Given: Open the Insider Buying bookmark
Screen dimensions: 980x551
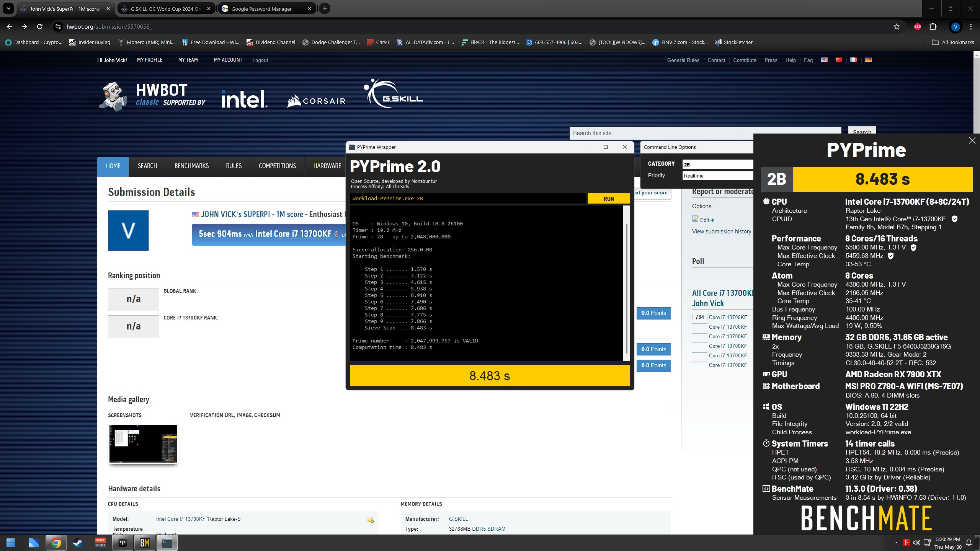Looking at the screenshot, I should 90,42.
